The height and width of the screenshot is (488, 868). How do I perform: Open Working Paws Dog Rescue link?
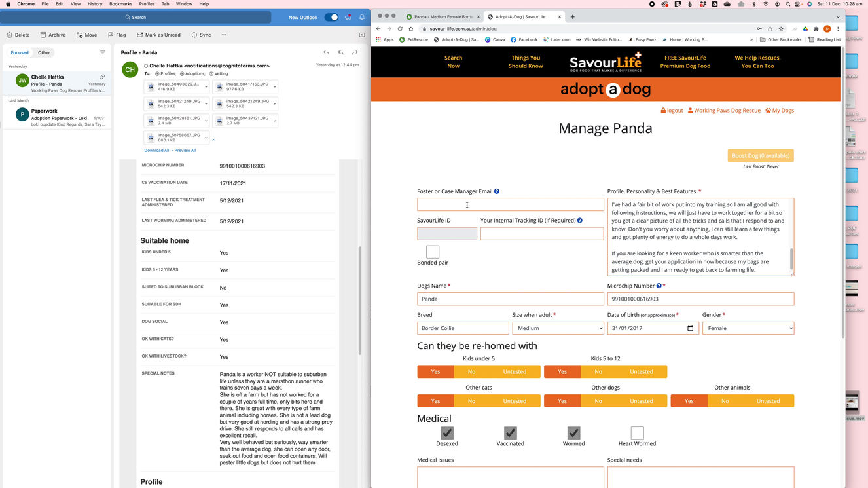(724, 110)
